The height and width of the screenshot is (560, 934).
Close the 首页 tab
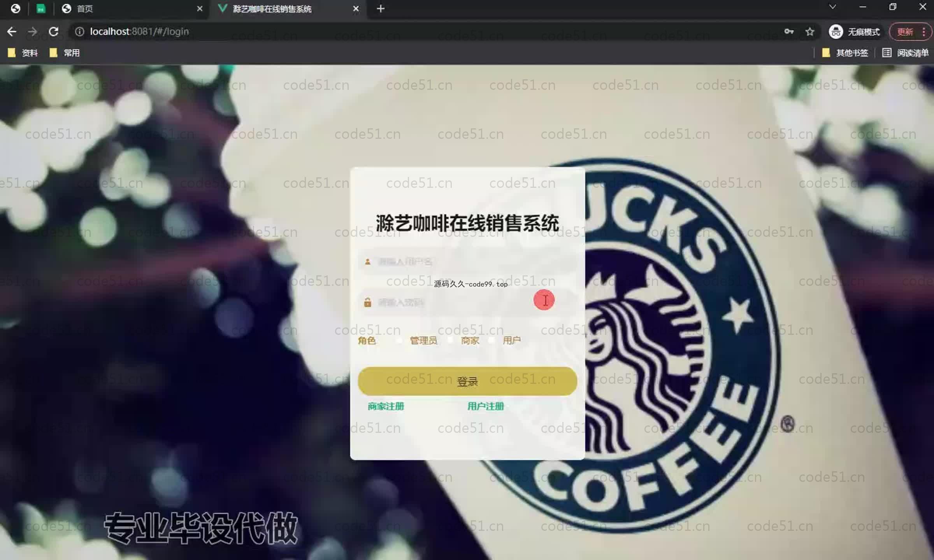point(200,9)
